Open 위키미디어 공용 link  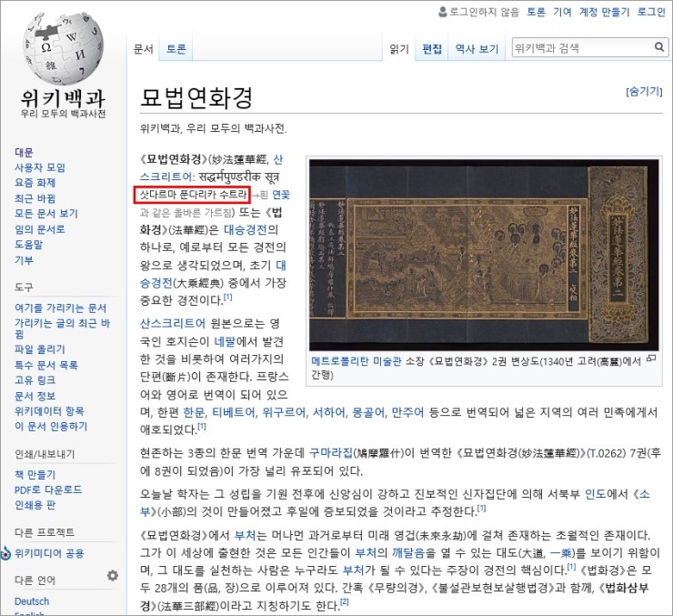click(49, 553)
